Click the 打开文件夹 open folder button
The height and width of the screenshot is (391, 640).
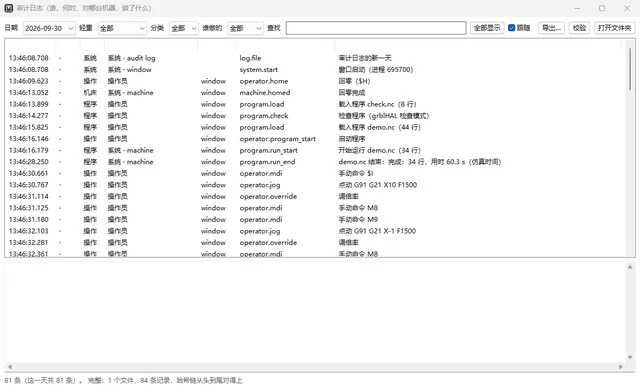coord(614,28)
